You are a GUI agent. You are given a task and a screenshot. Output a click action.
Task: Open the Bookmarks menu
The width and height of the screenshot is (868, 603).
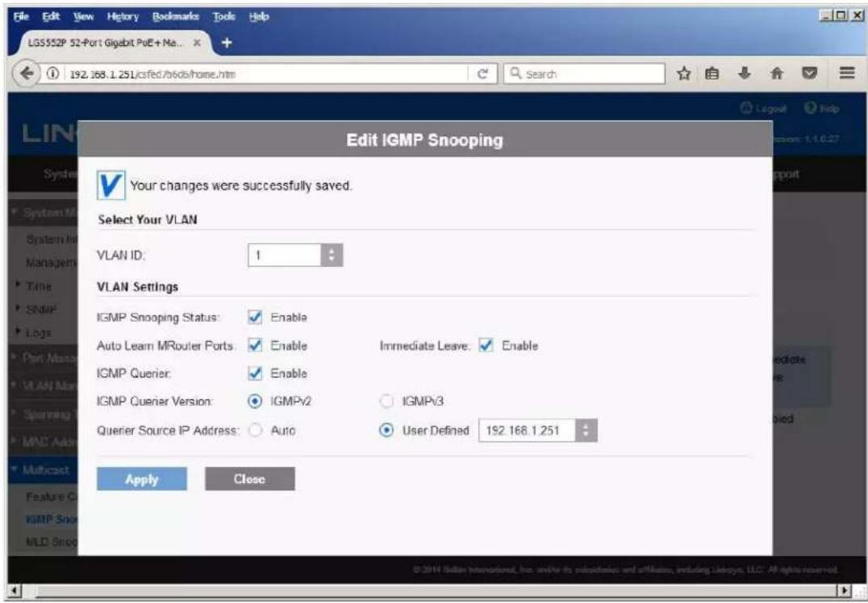176,17
